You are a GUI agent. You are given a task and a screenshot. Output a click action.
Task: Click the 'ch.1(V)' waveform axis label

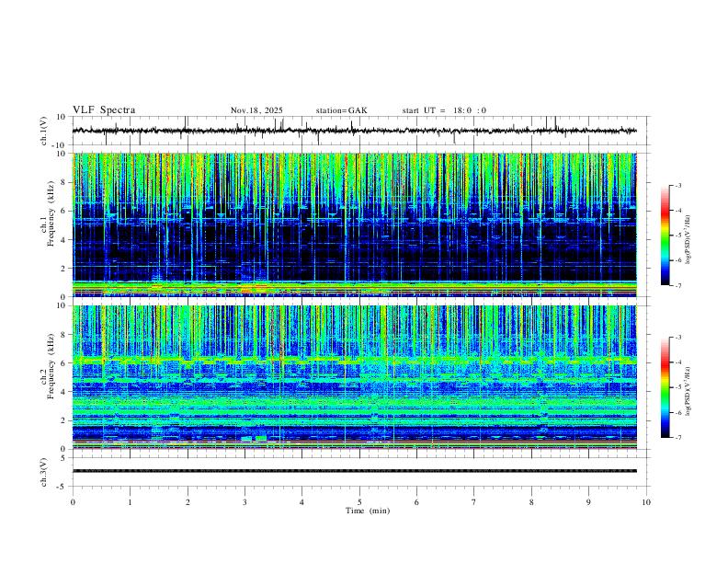pyautogui.click(x=44, y=131)
